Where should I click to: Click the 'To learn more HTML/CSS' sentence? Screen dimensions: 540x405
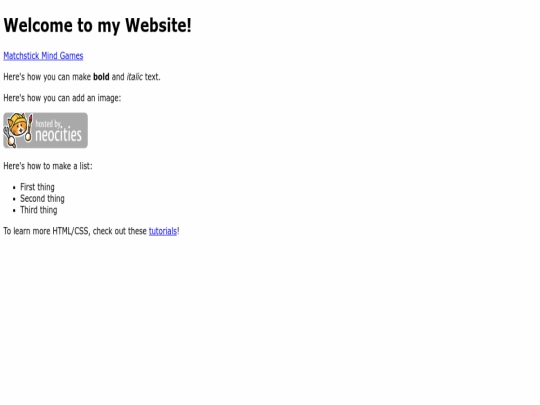91,231
